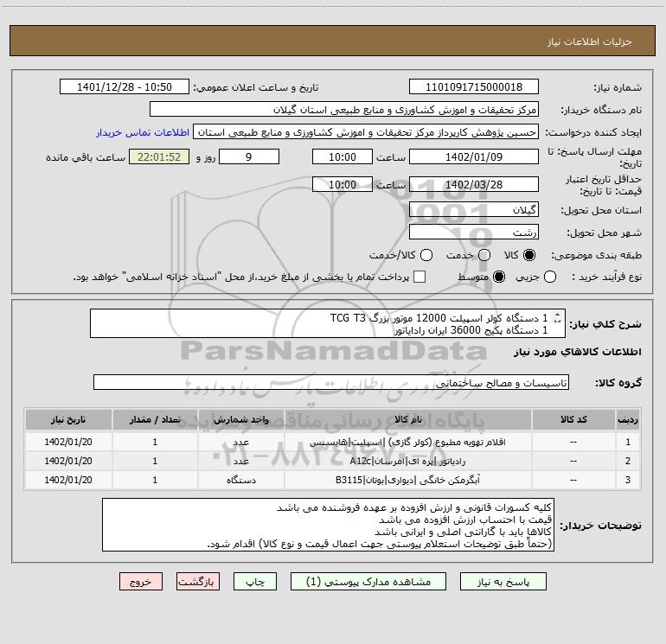Screen dimensions: 666x644
Task: Click the 'بازگشت' back button
Action: (198, 581)
